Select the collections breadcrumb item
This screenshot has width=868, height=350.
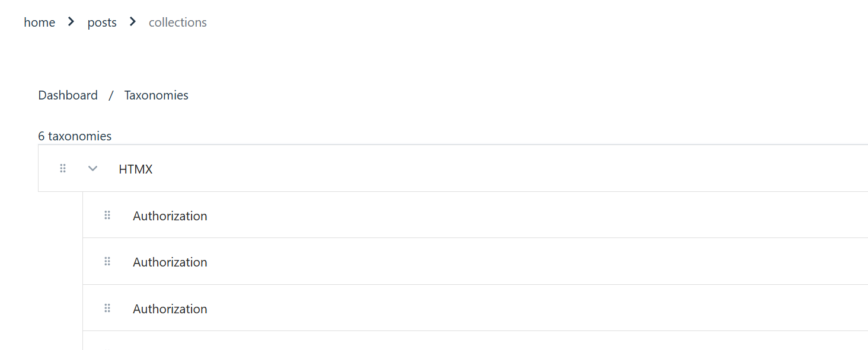coord(177,23)
